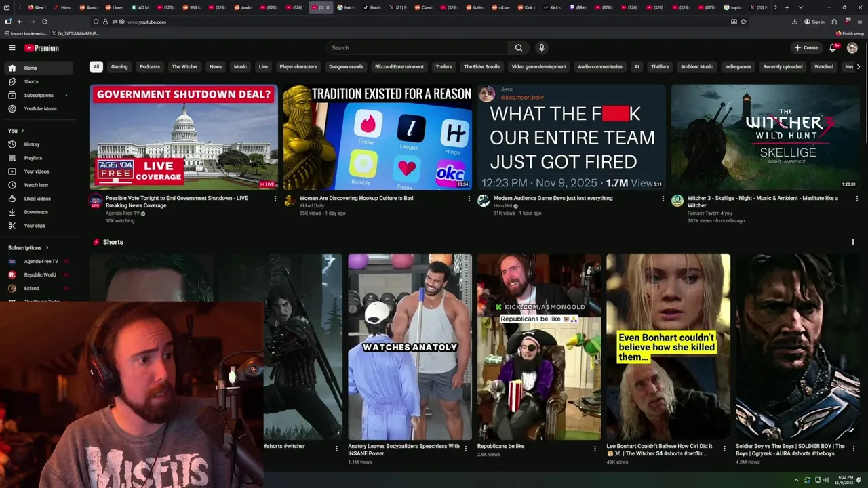The width and height of the screenshot is (868, 488).
Task: Select the Gaming filter chip
Action: click(119, 67)
